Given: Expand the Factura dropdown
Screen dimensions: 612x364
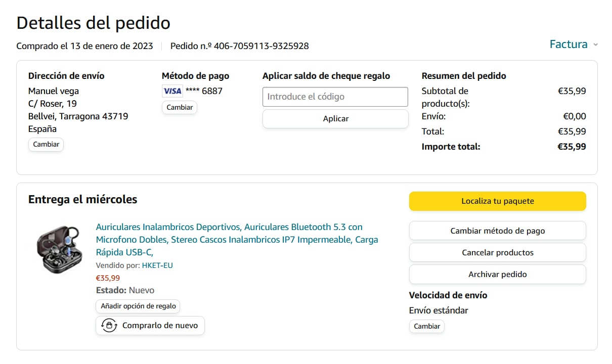Looking at the screenshot, I should (x=569, y=44).
